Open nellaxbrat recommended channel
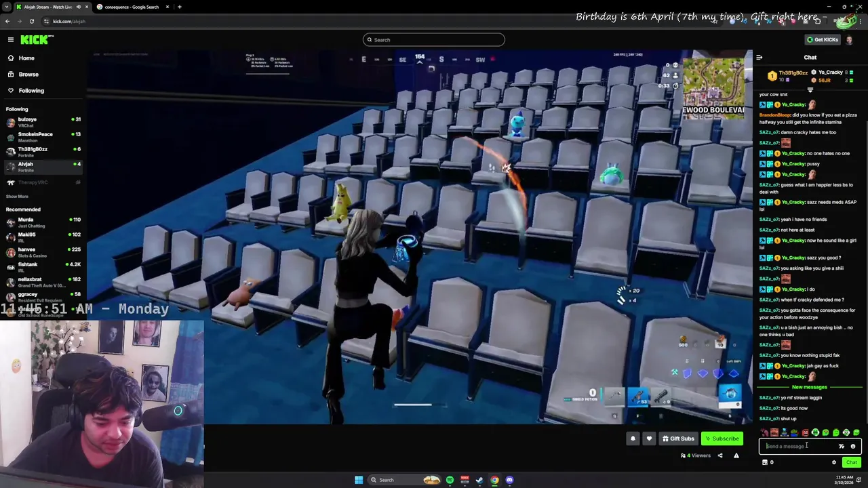 tap(43, 283)
